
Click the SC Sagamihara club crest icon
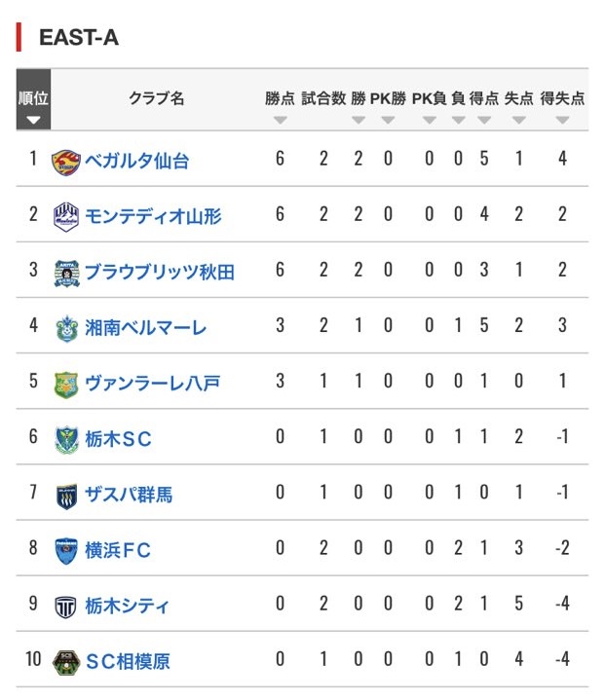(66, 661)
